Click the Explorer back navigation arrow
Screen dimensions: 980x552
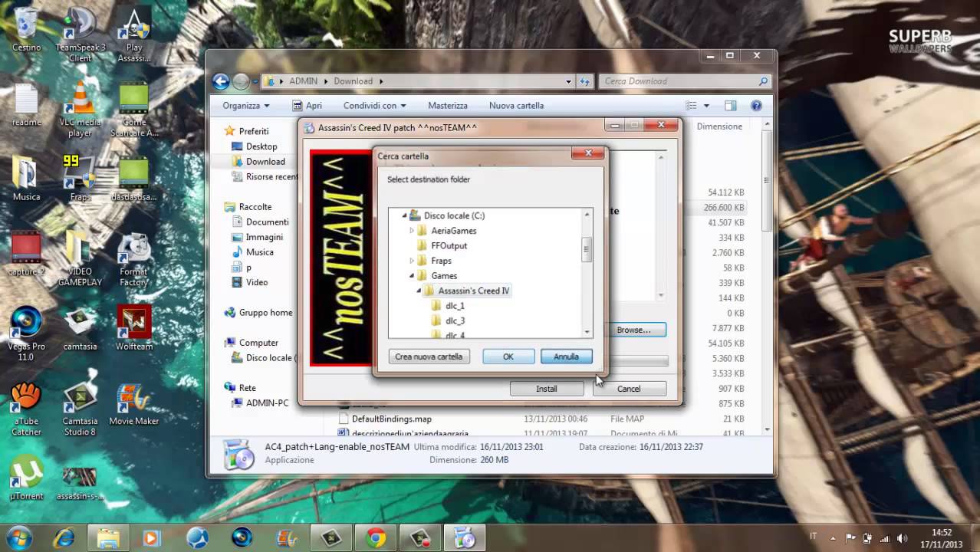221,81
